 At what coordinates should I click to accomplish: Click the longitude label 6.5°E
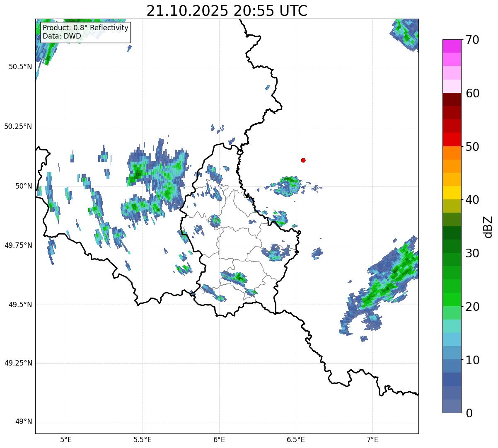296,439
